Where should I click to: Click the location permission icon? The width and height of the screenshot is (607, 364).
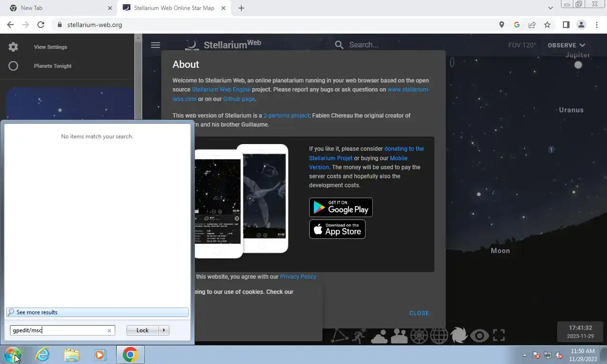[502, 25]
